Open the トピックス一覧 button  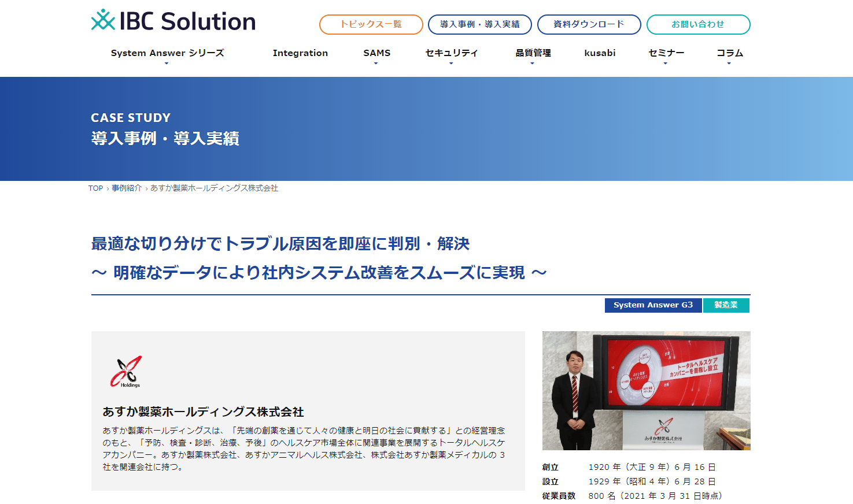click(x=371, y=24)
